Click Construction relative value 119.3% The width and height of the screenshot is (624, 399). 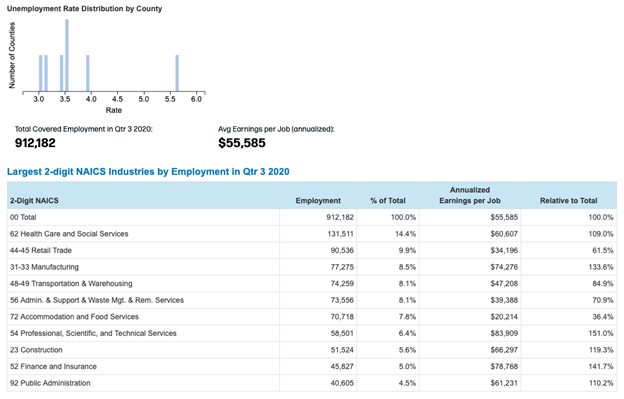[x=601, y=350]
